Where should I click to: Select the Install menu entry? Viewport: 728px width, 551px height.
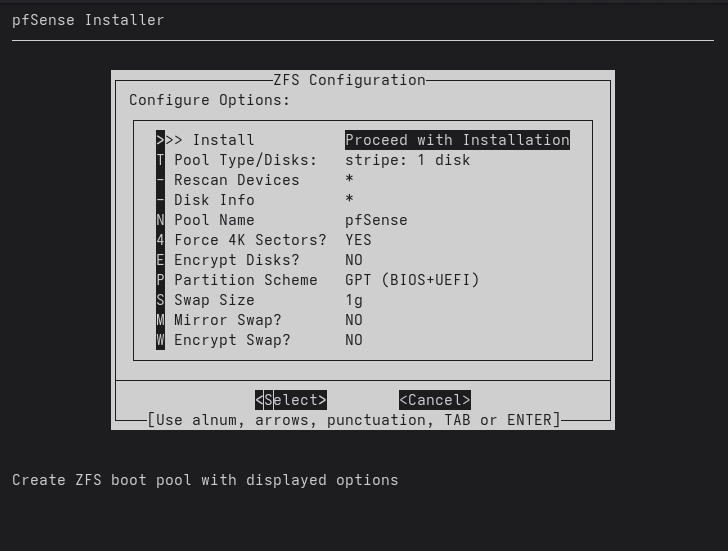[363, 140]
